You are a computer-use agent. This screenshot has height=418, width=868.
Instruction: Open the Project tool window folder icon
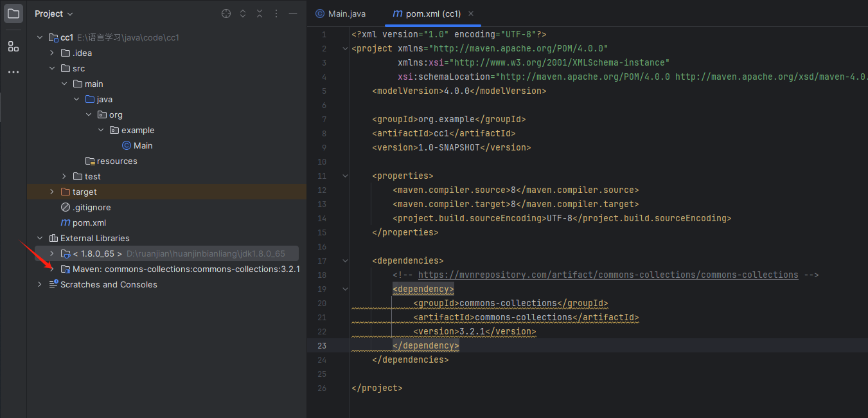[13, 14]
